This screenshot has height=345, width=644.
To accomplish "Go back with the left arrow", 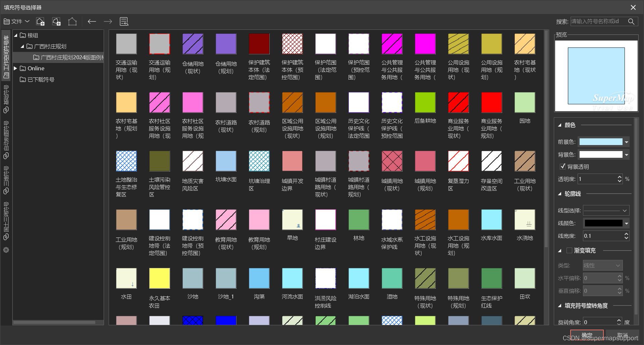I will point(92,22).
